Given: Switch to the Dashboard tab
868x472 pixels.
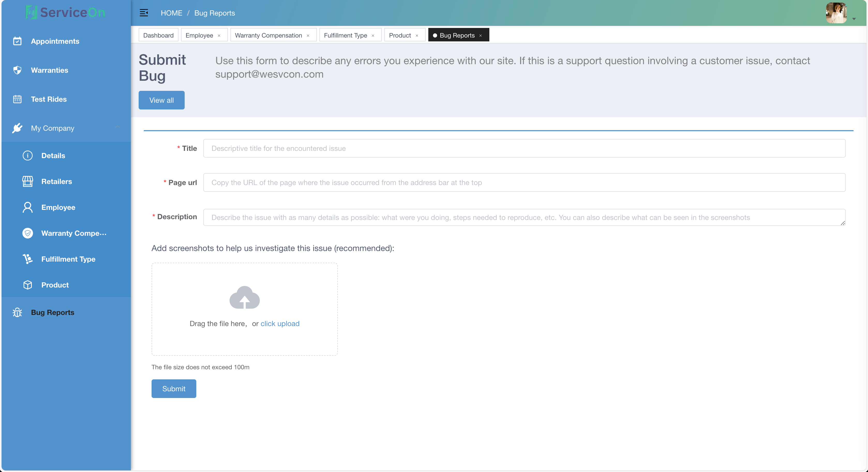Looking at the screenshot, I should (x=158, y=35).
